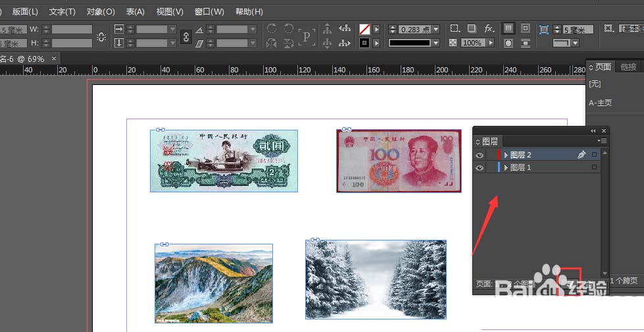
Task: Switch to the 链接 tab
Action: (x=628, y=67)
